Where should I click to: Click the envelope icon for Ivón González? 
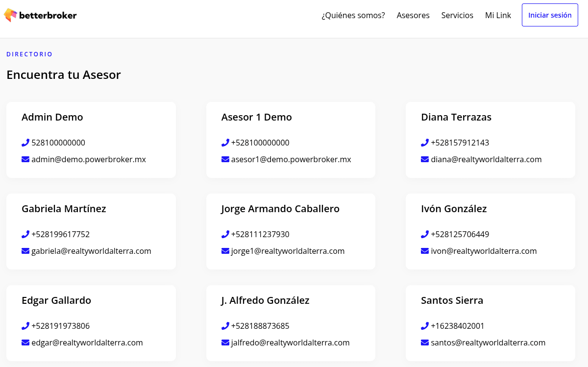(x=425, y=251)
